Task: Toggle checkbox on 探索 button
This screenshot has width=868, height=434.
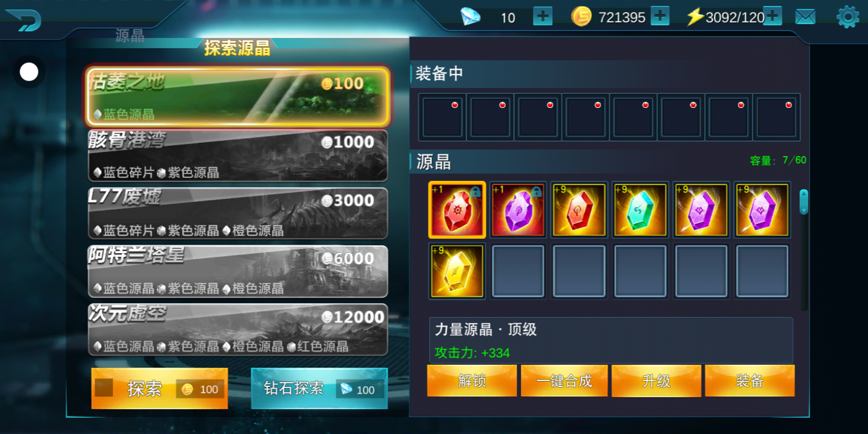Action: click(x=104, y=388)
